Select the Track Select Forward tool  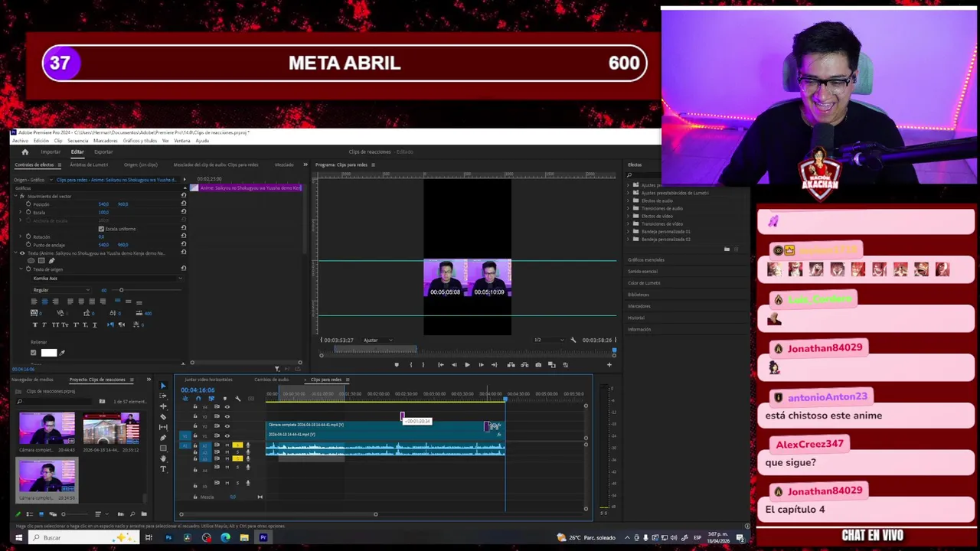click(163, 396)
